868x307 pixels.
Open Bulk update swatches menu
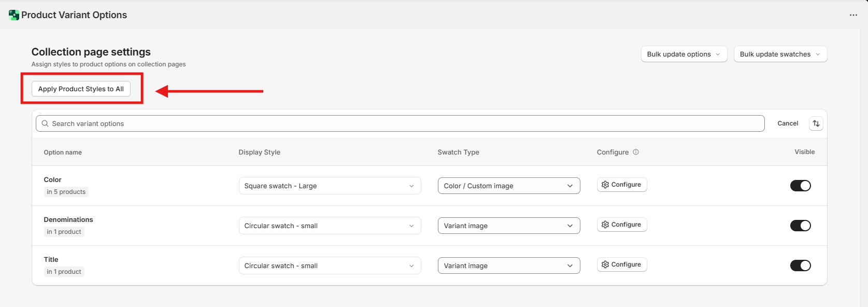[x=780, y=54]
